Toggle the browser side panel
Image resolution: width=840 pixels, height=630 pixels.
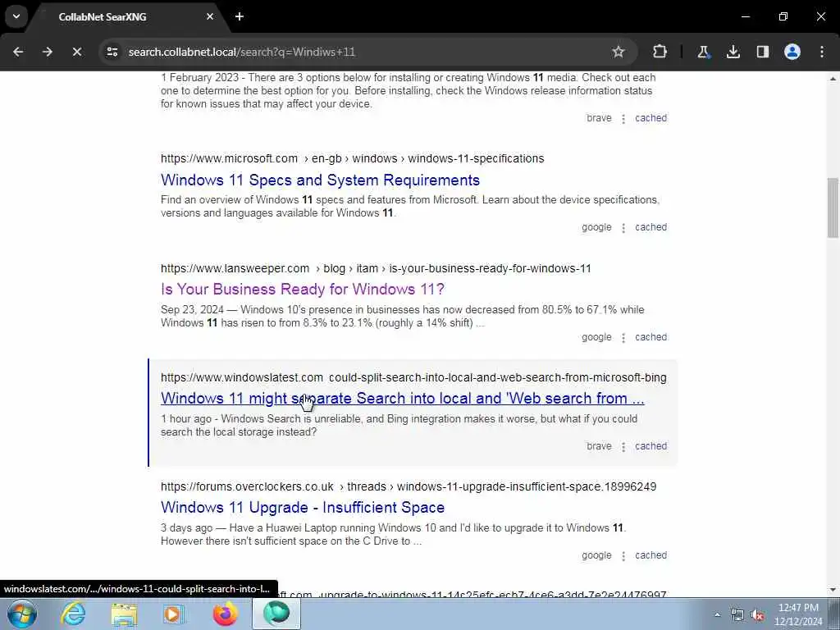[x=762, y=52]
